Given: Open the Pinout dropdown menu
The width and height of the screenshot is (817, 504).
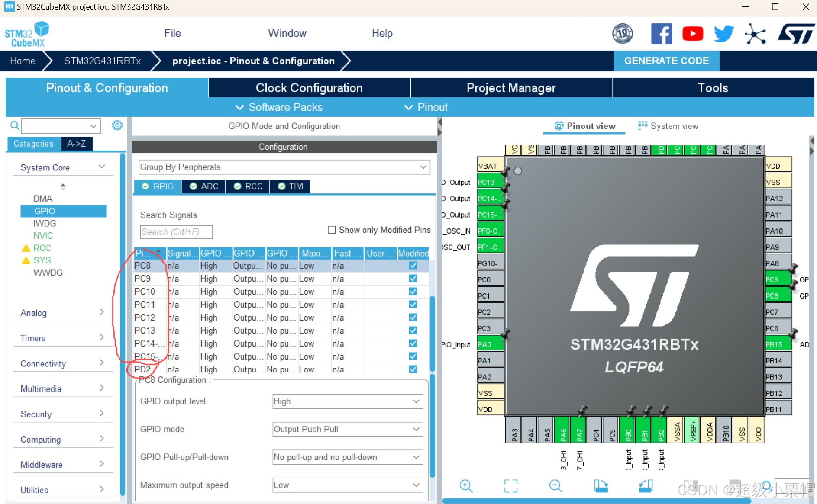Looking at the screenshot, I should tap(426, 107).
